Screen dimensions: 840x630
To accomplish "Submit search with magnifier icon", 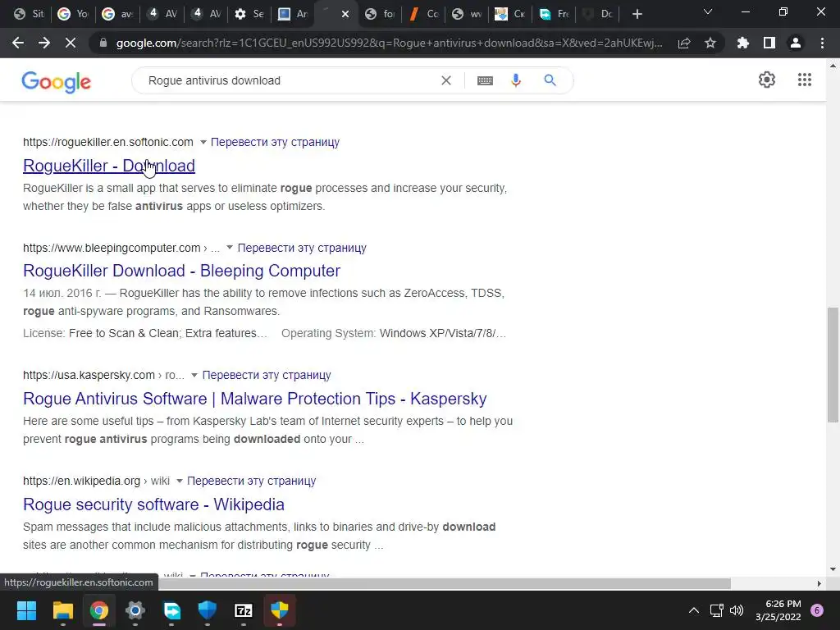I will click(x=550, y=80).
